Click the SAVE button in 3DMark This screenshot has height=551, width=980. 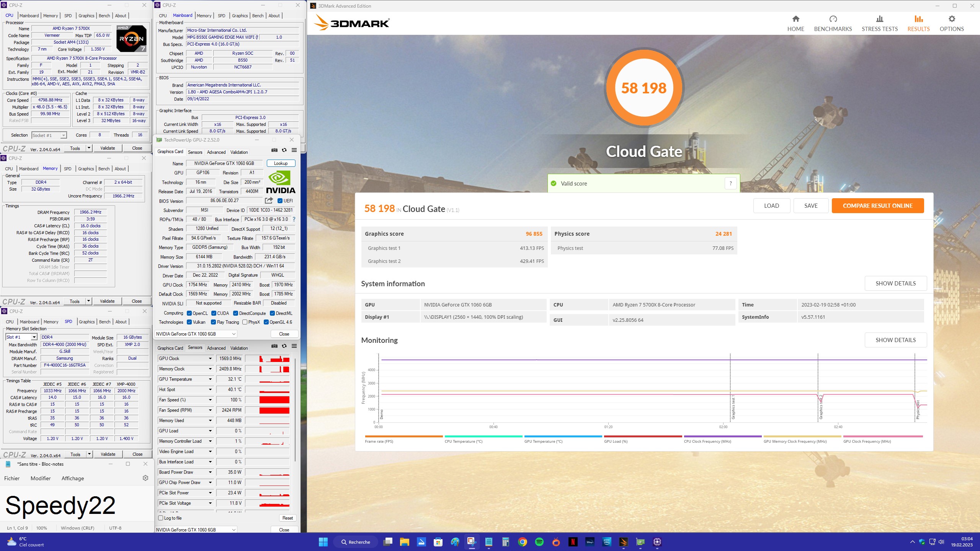coord(811,205)
